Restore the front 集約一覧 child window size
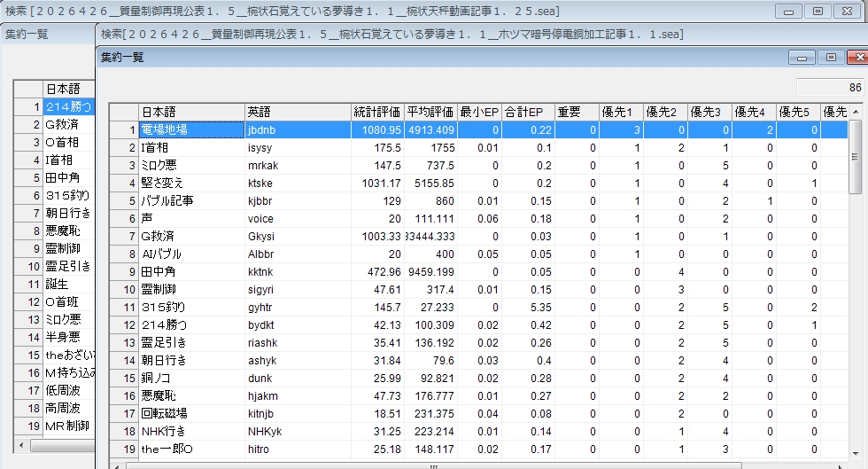 [830, 58]
